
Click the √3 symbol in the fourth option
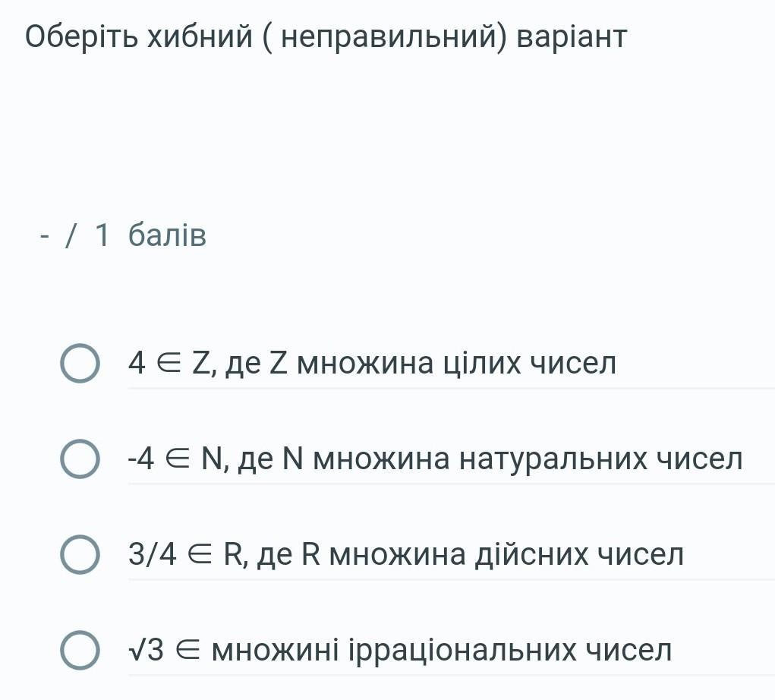click(x=146, y=651)
